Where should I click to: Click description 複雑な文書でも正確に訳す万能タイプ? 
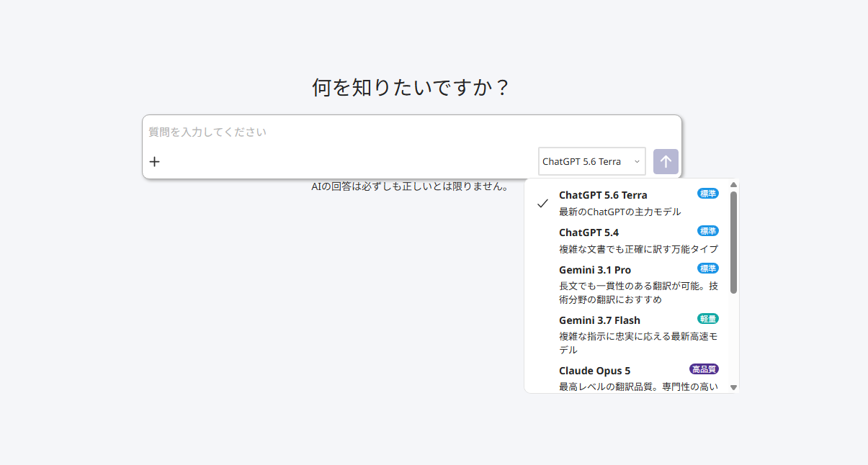click(638, 249)
